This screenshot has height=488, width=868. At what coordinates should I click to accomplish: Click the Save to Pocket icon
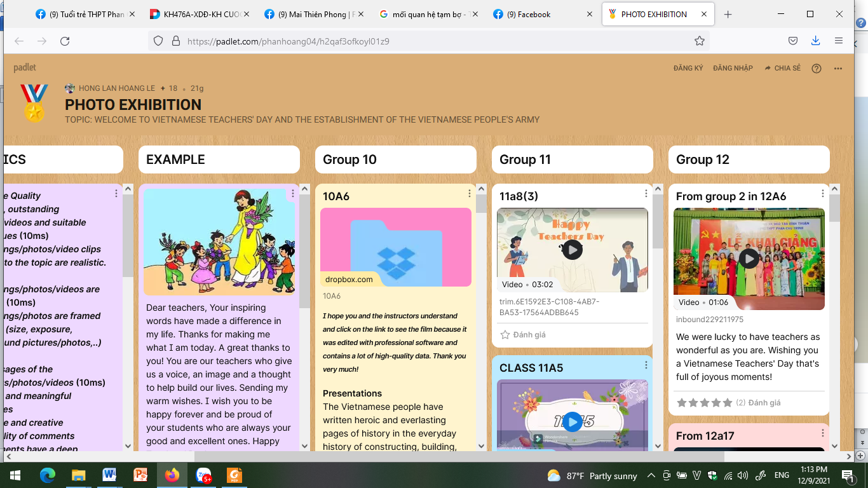point(793,41)
